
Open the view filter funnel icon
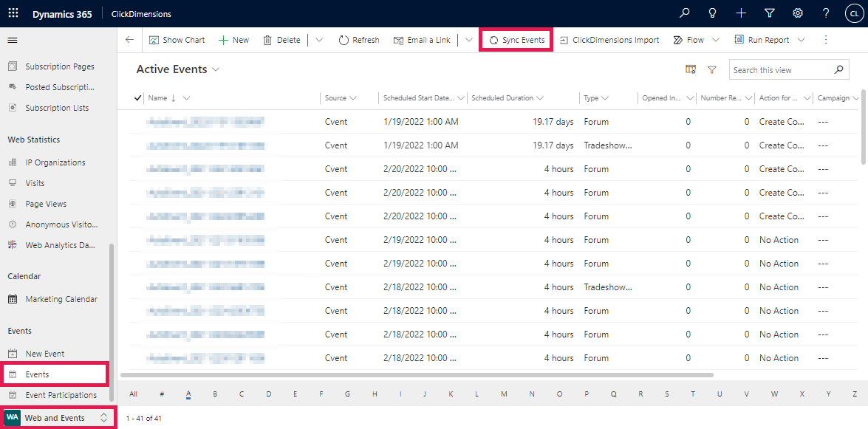(x=712, y=69)
